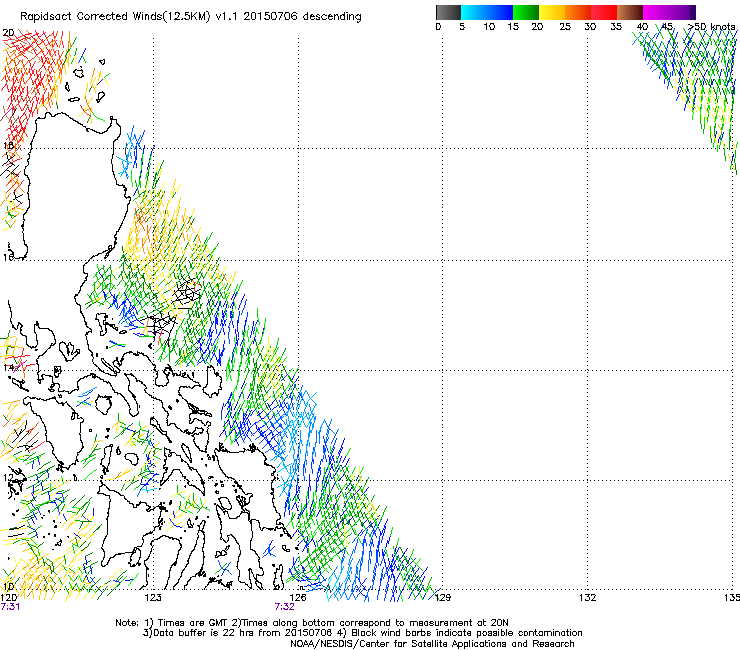The width and height of the screenshot is (740, 650).
Task: Click the 'Times are GMT' note line
Action: [312, 623]
